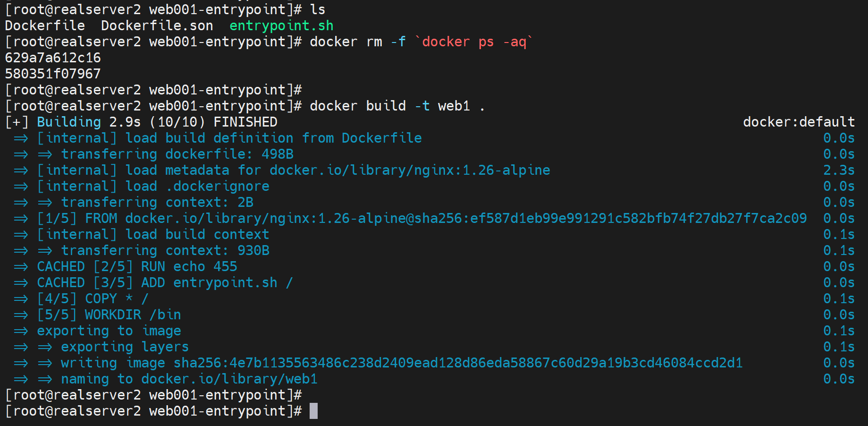Click the 'docker build -t web1 .' command

tap(396, 106)
